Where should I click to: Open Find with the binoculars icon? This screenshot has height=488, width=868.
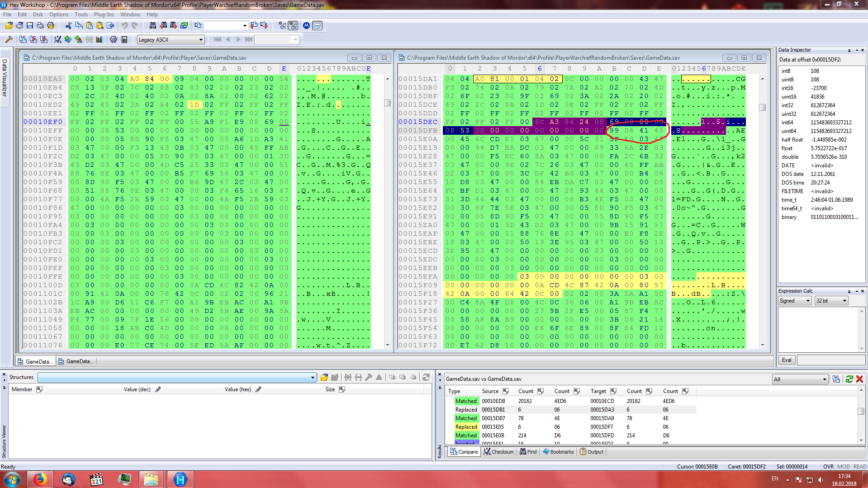coord(153,26)
